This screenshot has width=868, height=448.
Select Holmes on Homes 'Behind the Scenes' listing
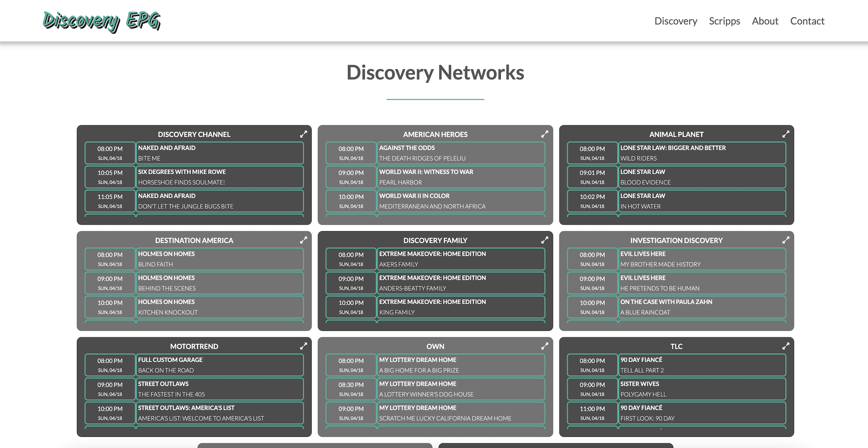pos(220,283)
